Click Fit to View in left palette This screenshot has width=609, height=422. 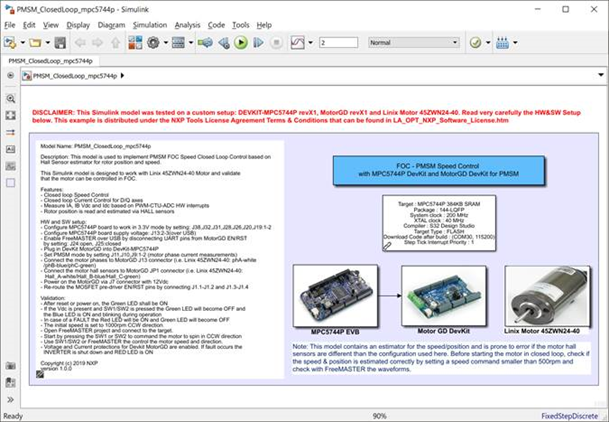[10, 115]
